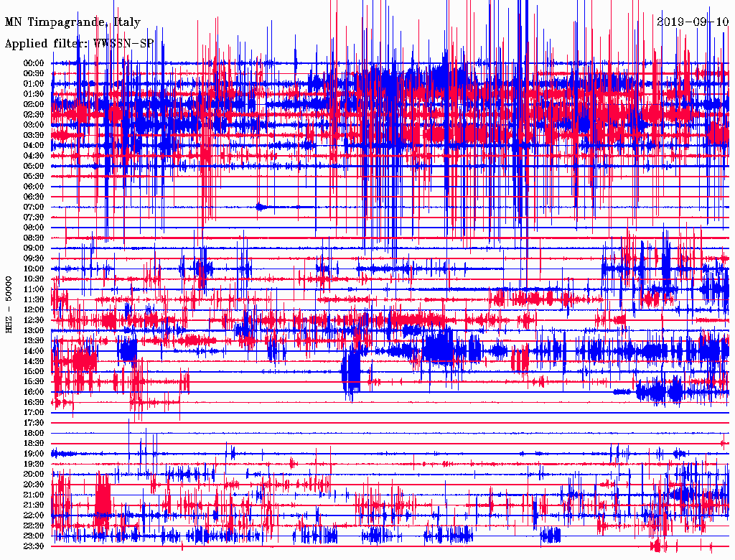The width and height of the screenshot is (735, 560).
Task: Select the 14:00 time label
Action: [34, 351]
